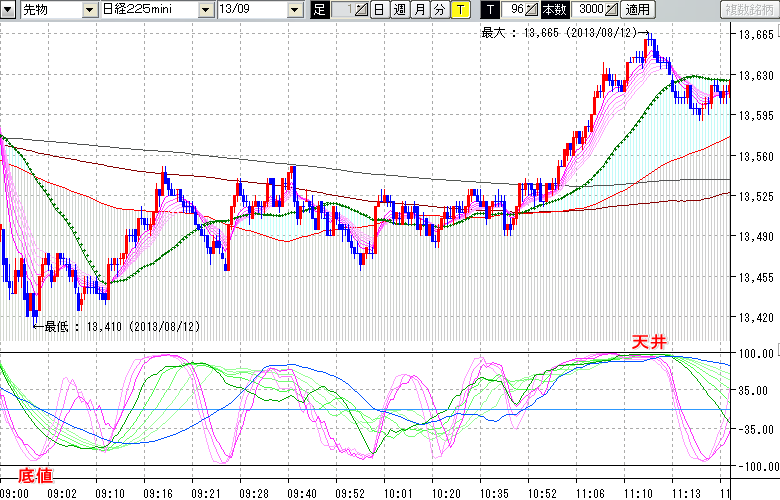Select the minute (分) chart timeframe

point(439,10)
